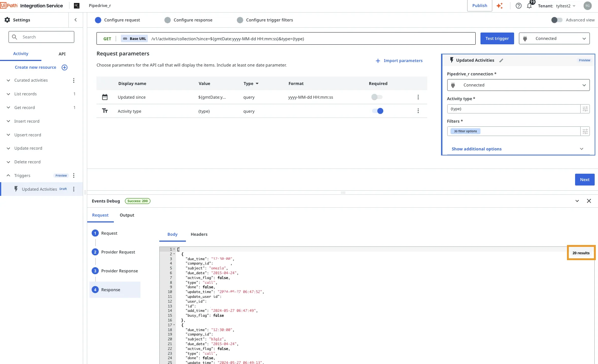Open the Headers tab
Viewport: 598px width, 364px height.
pos(199,234)
